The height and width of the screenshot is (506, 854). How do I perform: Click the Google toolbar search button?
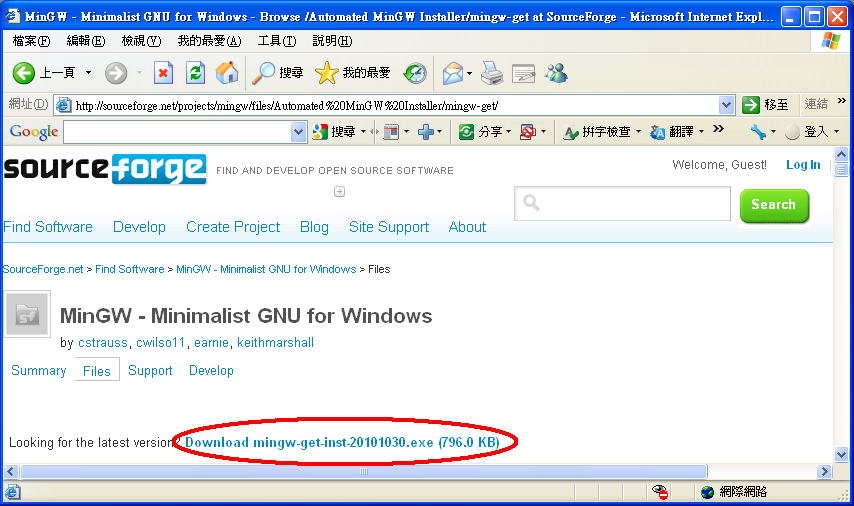pyautogui.click(x=334, y=132)
